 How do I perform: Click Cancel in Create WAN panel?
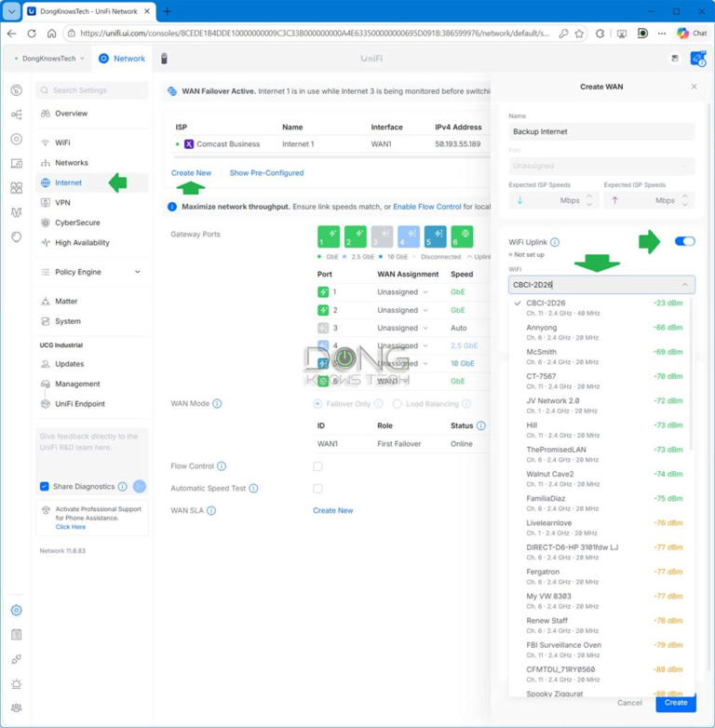629,703
